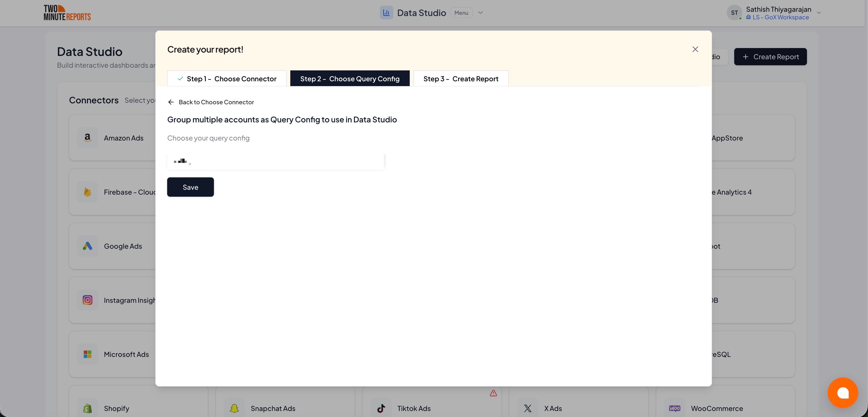Switch to the Step 3 Create Report tab
The height and width of the screenshot is (417, 868).
(461, 79)
